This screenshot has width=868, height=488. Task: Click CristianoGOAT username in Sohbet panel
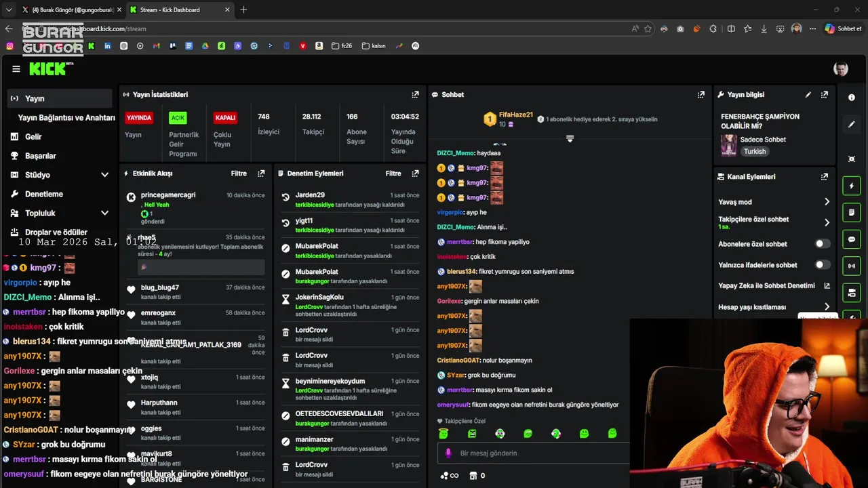tap(458, 361)
